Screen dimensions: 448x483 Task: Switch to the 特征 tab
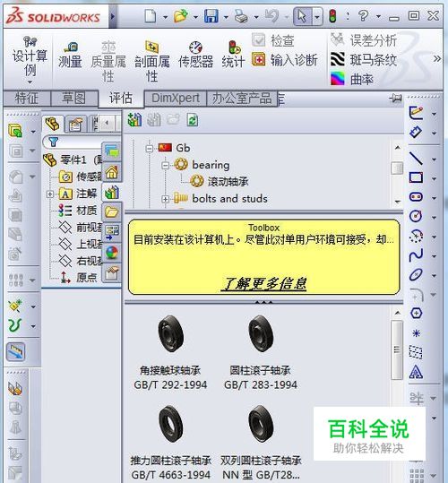pyautogui.click(x=27, y=99)
